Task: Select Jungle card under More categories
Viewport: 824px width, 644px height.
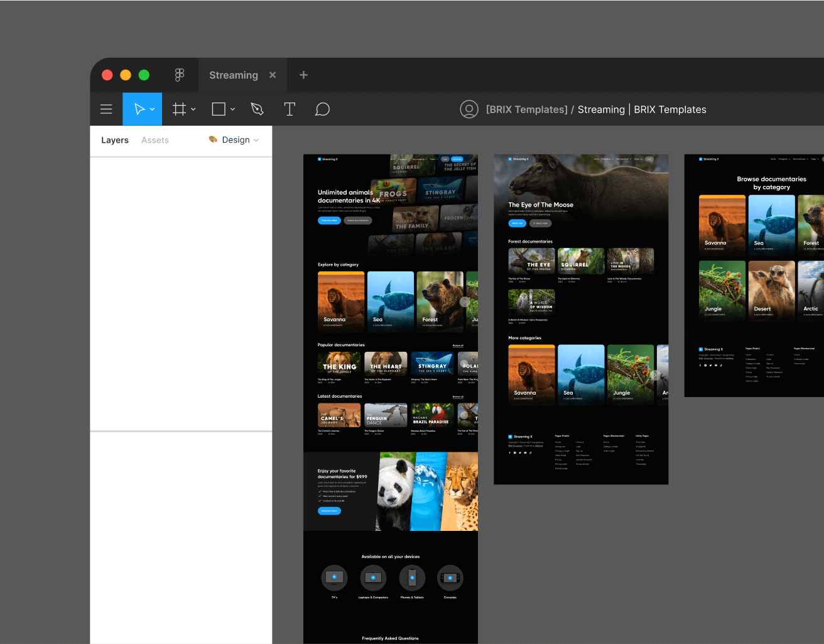Action: [631, 374]
